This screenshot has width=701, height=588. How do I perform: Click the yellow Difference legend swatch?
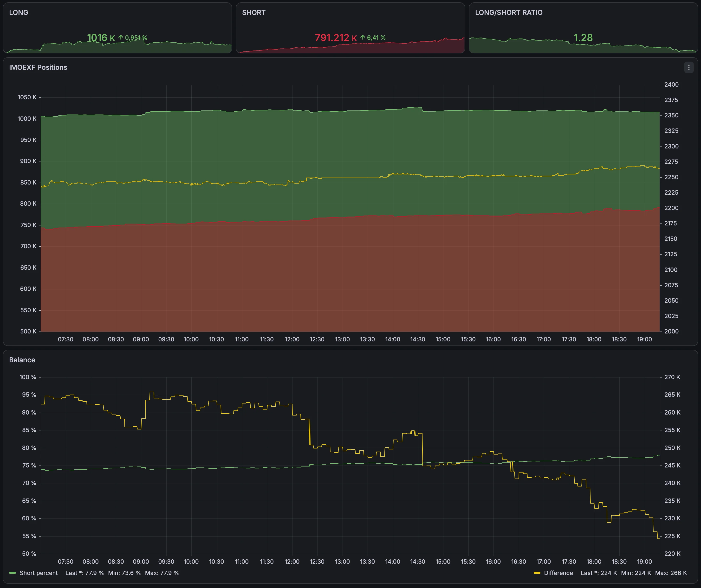pos(537,573)
